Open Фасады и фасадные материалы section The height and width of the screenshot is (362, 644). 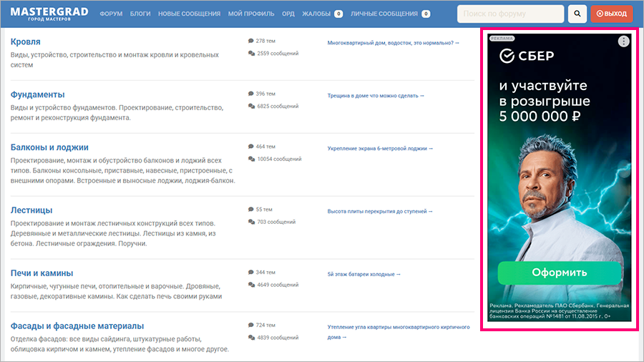[77, 326]
